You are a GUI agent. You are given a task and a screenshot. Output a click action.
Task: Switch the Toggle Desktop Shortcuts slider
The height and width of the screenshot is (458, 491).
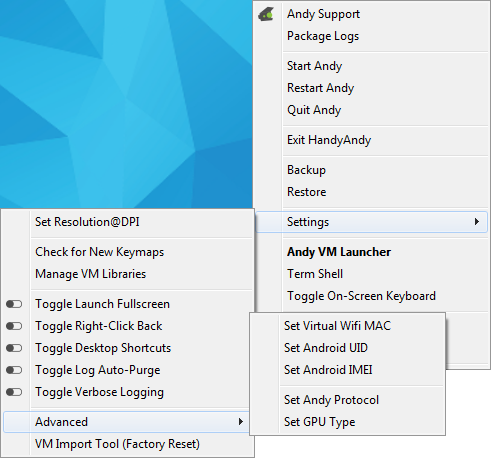pos(14,348)
